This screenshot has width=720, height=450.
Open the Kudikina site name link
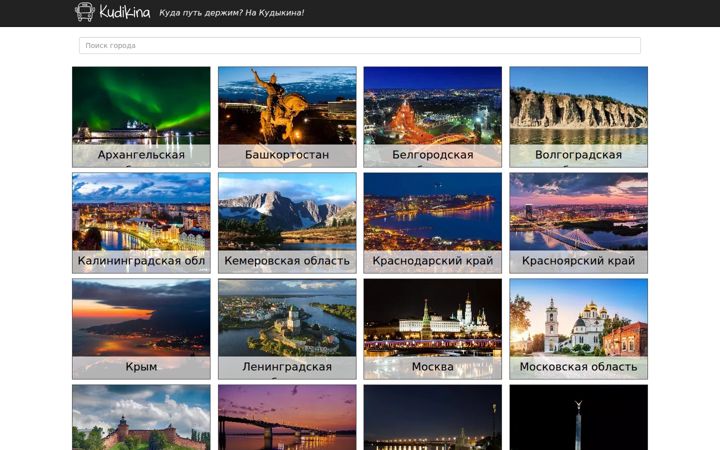(125, 12)
